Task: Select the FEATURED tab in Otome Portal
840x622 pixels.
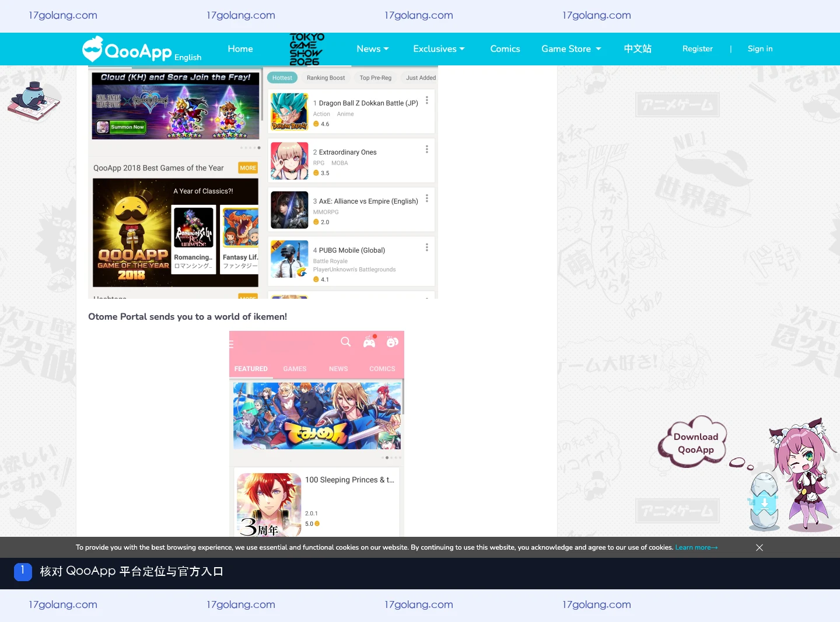Action: click(x=251, y=369)
